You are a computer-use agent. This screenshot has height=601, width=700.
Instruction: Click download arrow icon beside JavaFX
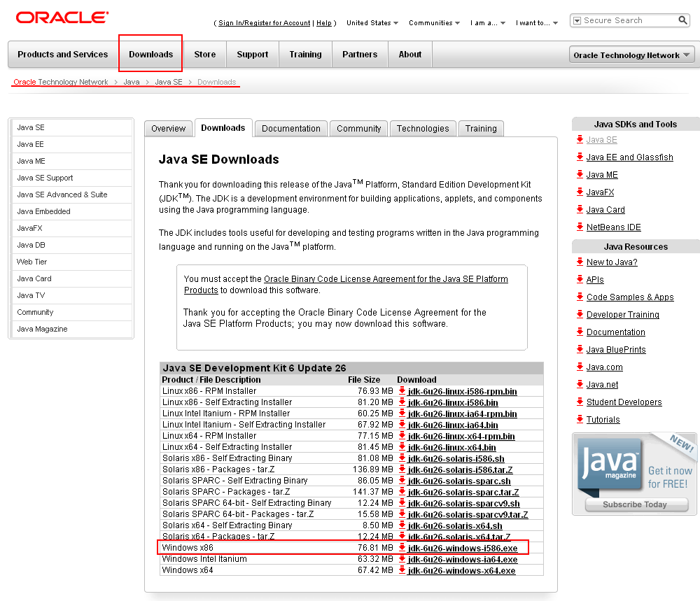tap(580, 192)
